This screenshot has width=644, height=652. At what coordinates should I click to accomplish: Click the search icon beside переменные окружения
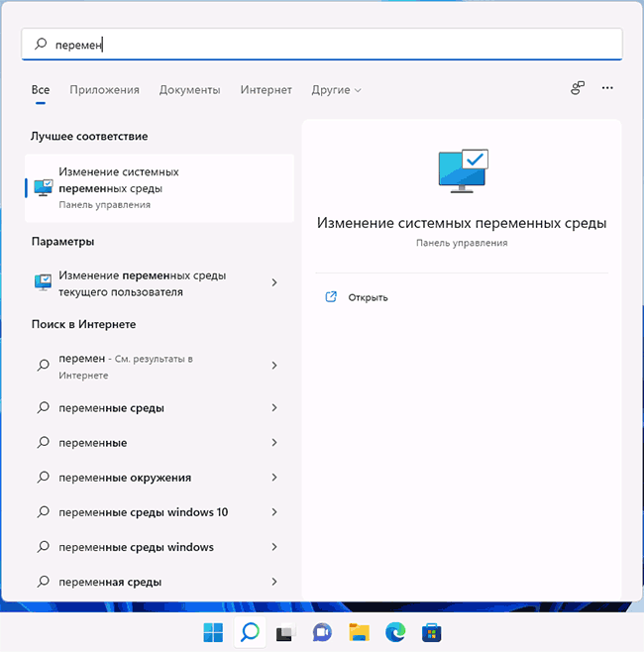click(x=44, y=477)
